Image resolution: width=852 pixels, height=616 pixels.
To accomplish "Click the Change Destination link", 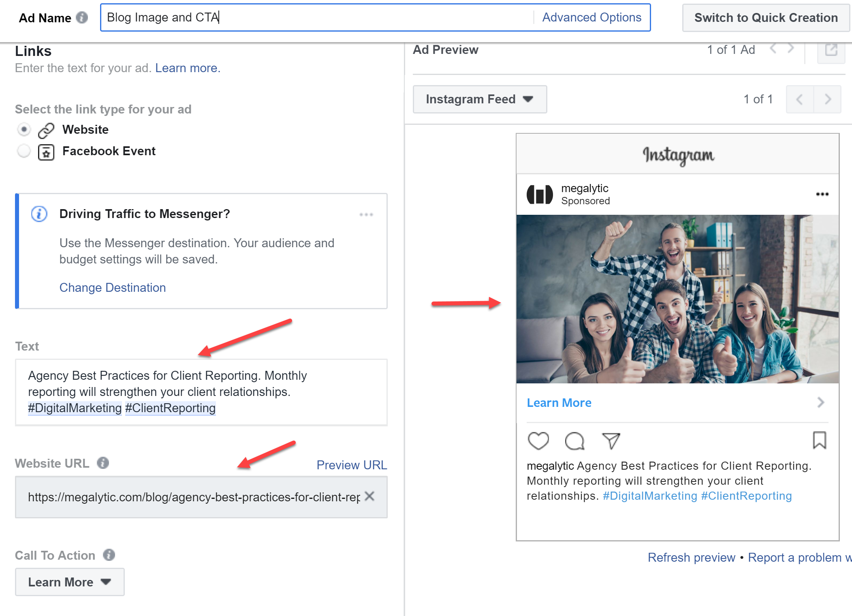I will click(x=113, y=287).
